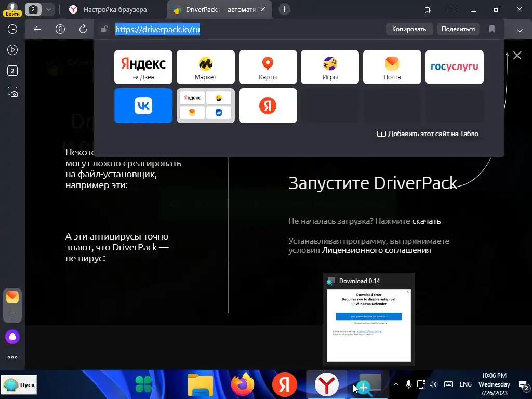Screen dimensions: 532x399
Task: Open the tab counter showing 2
Action: [x=33, y=9]
